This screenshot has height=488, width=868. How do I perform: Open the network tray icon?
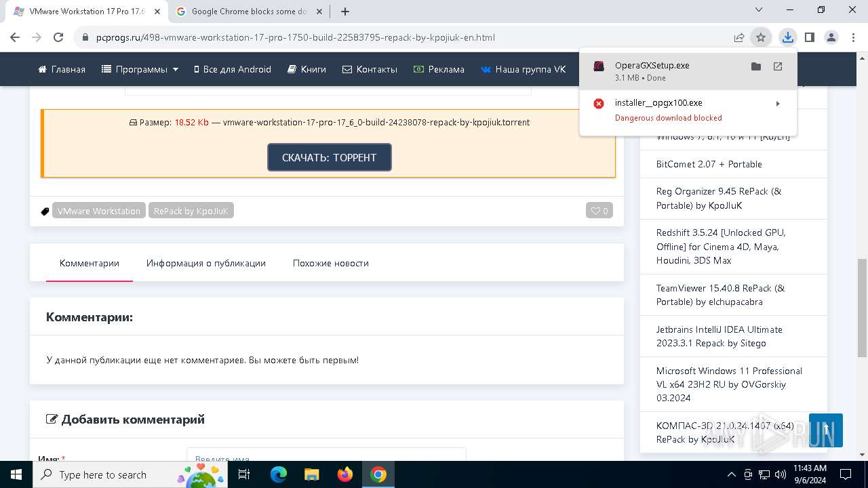pos(764,474)
